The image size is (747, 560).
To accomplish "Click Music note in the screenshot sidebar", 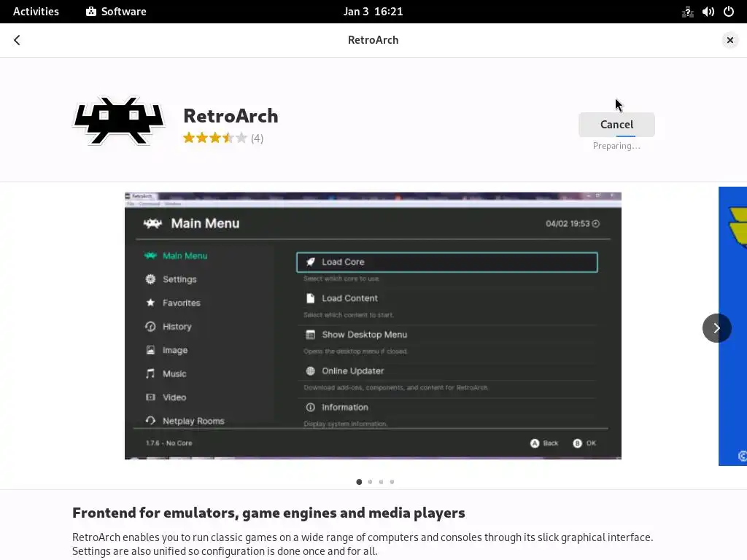I will pyautogui.click(x=150, y=374).
